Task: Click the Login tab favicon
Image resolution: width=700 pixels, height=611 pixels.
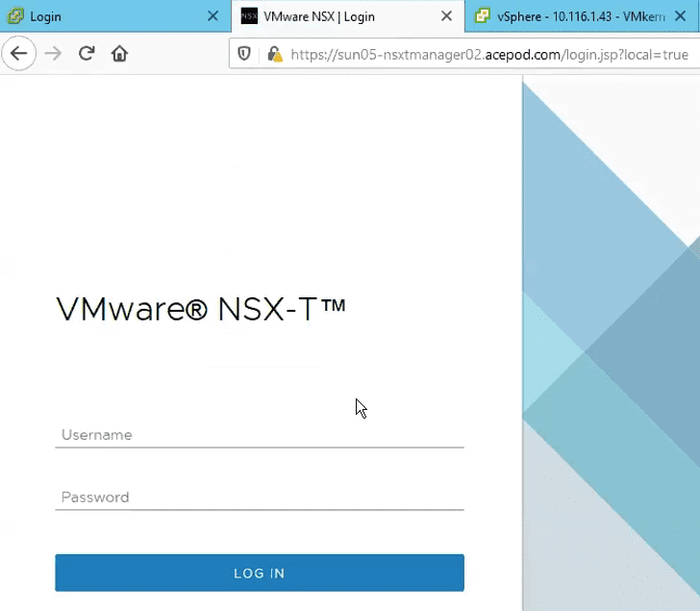Action: (15, 16)
